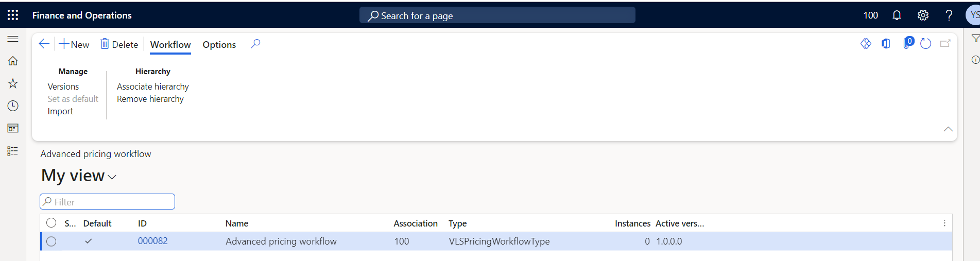Go to Home in the sidebar

(13, 61)
